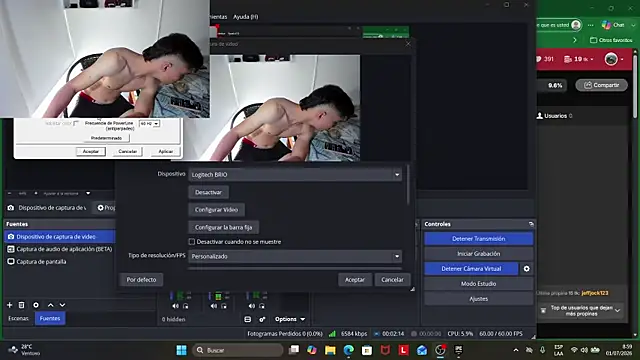
Task: Click Windows Start button
Action: click(x=181, y=350)
